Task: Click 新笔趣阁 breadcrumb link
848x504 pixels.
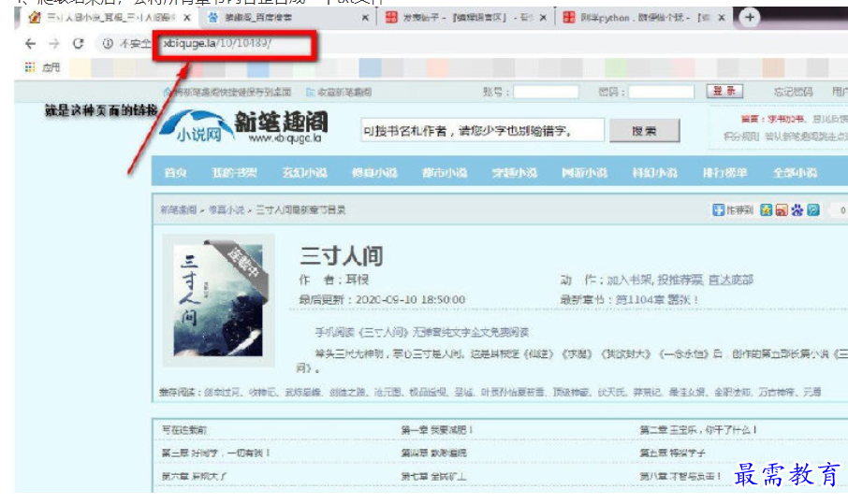Action: pos(179,209)
